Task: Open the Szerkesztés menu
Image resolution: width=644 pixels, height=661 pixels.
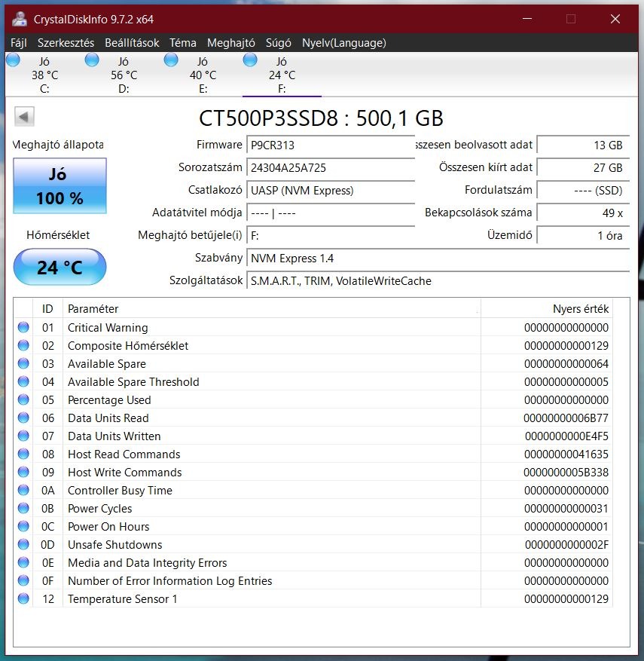Action: pos(66,42)
